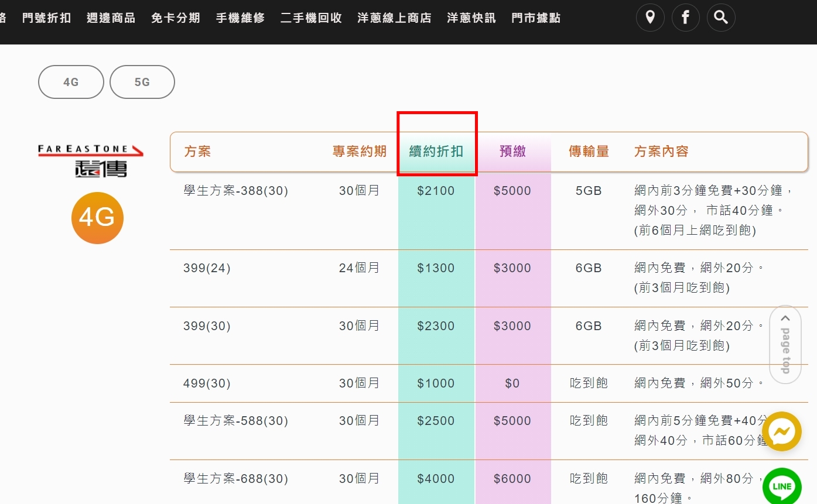Click 吃到飽 in the 499(30) row
The image size is (817, 504).
pyautogui.click(x=589, y=383)
